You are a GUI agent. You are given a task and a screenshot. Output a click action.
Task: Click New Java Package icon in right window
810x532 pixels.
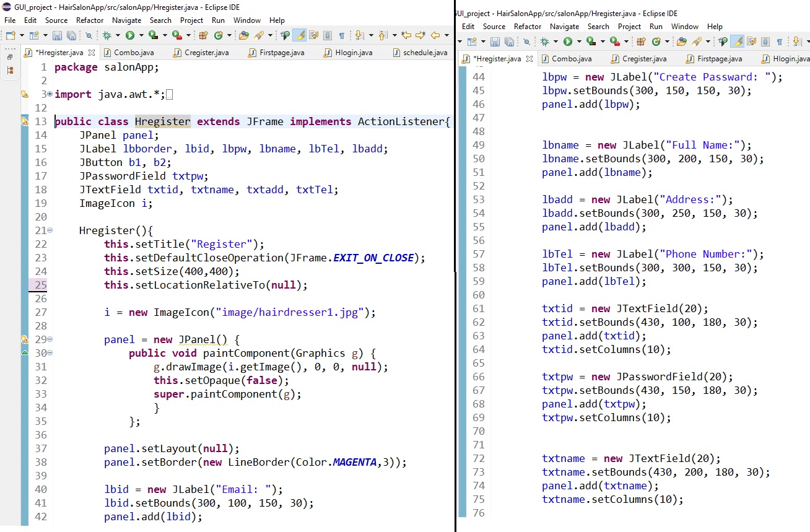coord(642,41)
